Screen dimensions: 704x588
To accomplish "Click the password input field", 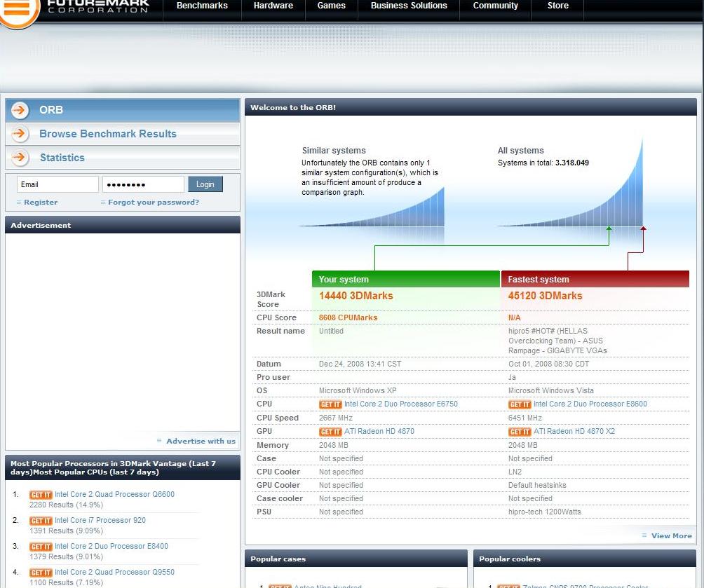I will [x=143, y=184].
